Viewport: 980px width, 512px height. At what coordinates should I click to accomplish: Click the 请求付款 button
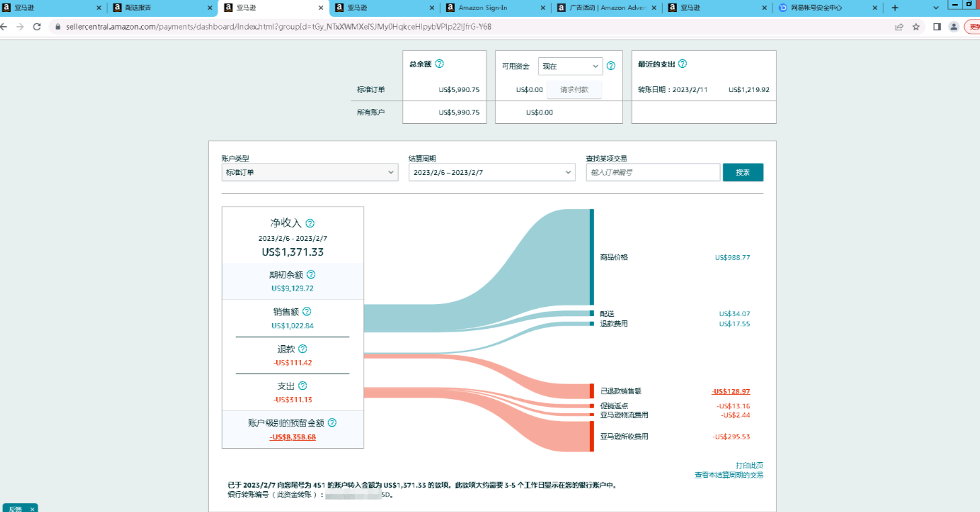click(x=574, y=89)
